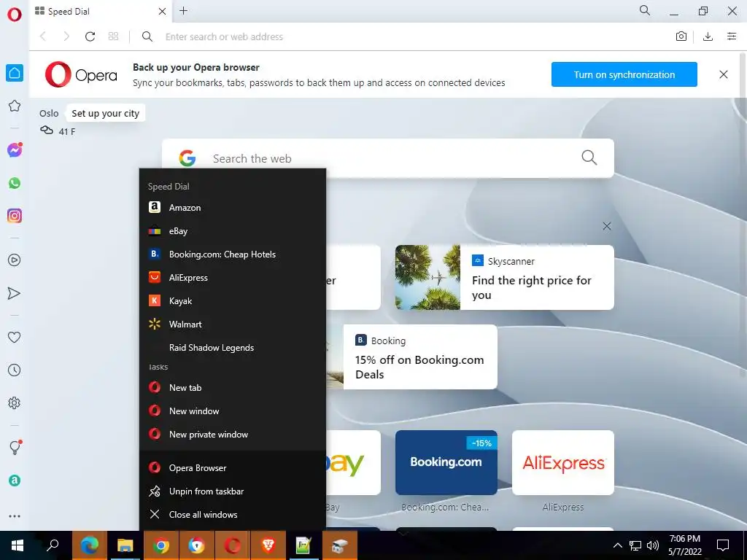The width and height of the screenshot is (747, 560).
Task: Open the Speed Dial home sidebar icon
Action: [15, 73]
